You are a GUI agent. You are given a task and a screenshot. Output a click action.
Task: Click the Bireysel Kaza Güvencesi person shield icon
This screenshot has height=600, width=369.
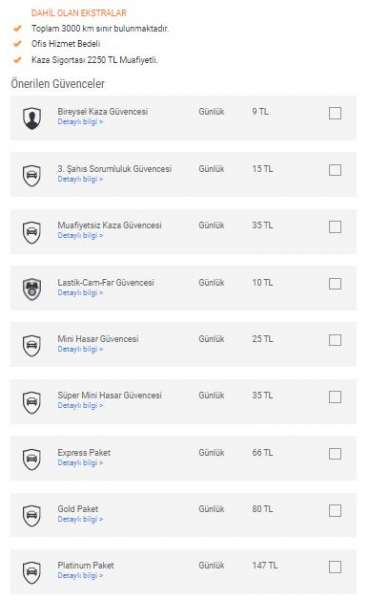pyautogui.click(x=32, y=118)
